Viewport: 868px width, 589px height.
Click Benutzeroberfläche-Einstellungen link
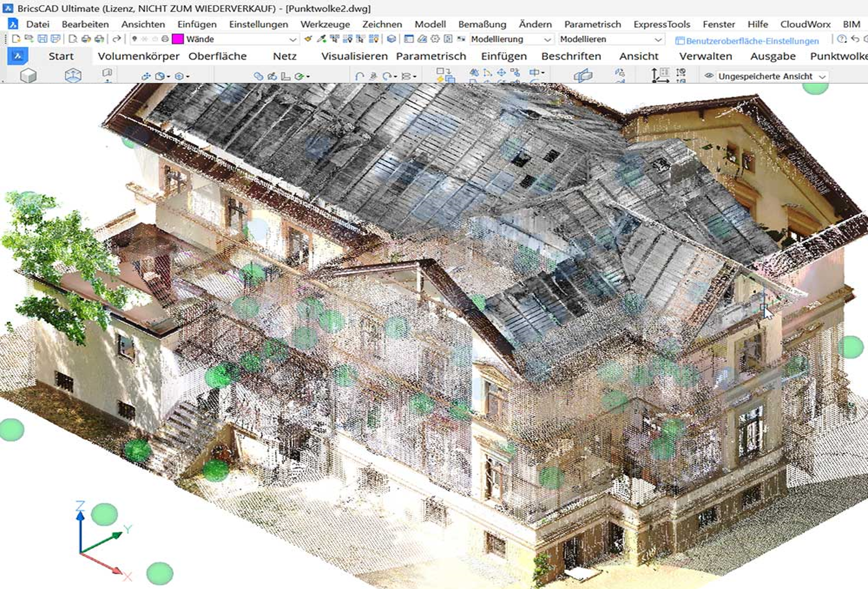752,41
